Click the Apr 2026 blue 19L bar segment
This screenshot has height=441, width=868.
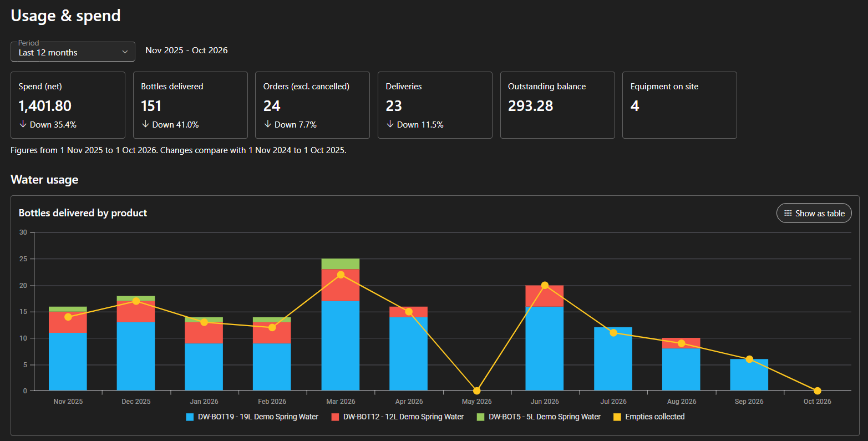[x=409, y=353]
